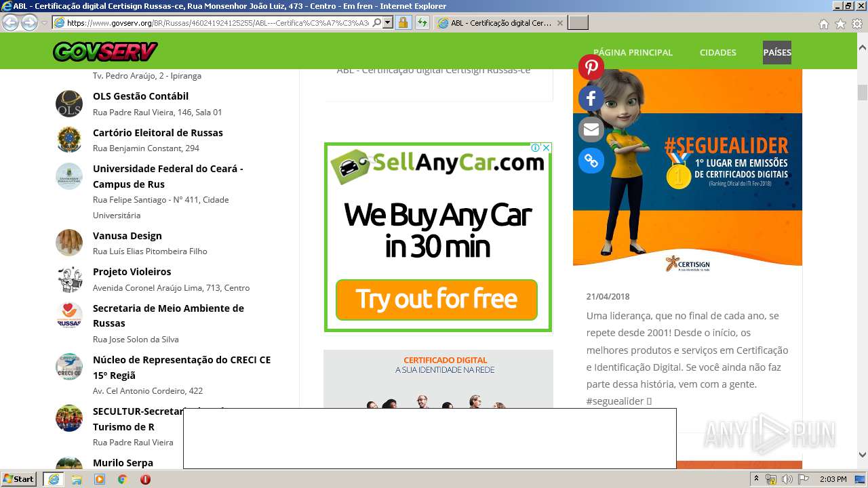The image size is (868, 488).
Task: Open Cidades menu item
Action: coord(717,52)
